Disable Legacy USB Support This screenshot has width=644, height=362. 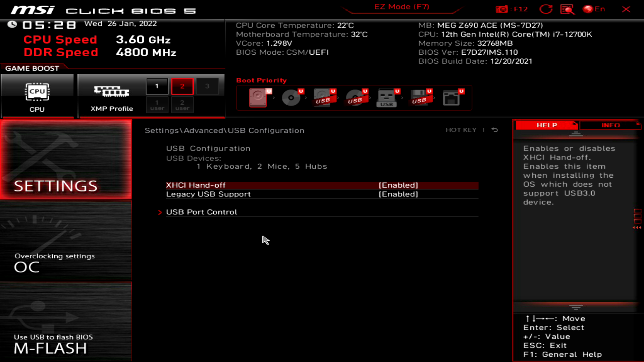[398, 194]
